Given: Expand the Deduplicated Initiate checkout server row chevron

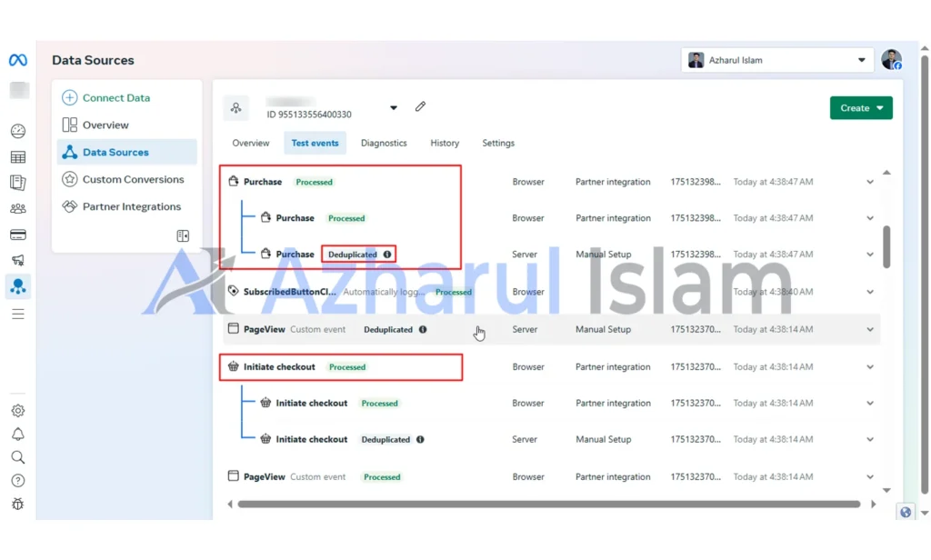Looking at the screenshot, I should tap(870, 439).
